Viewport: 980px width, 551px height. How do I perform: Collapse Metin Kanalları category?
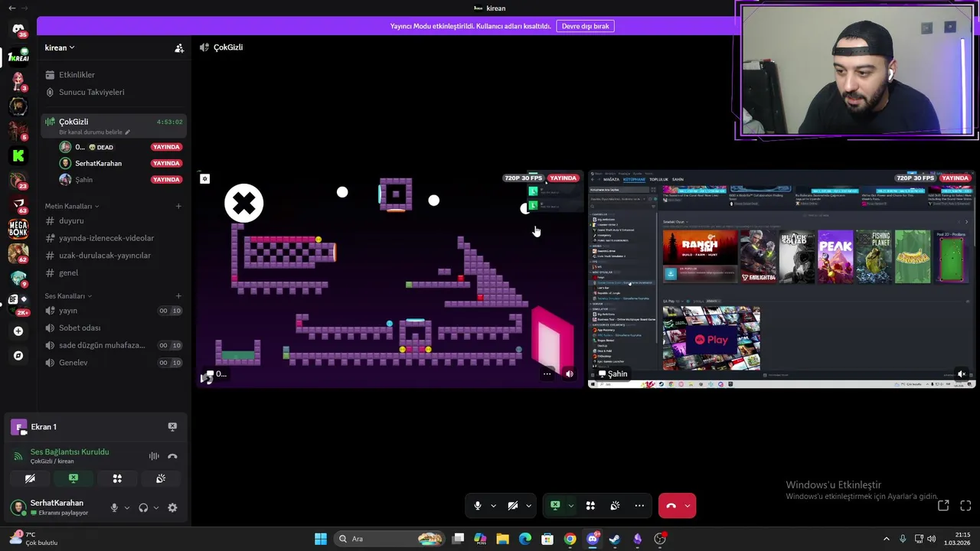[x=72, y=206]
